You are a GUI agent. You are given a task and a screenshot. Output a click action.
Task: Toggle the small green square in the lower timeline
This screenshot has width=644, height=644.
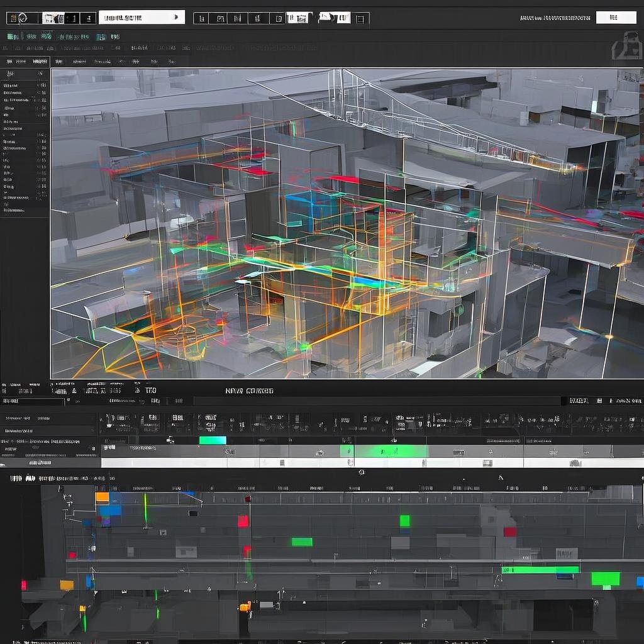click(404, 521)
